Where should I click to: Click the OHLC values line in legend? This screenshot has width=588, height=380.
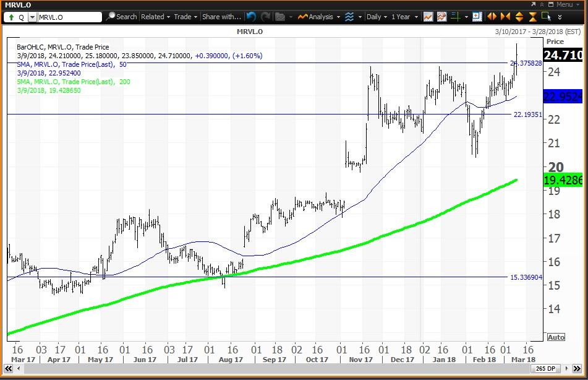point(140,56)
